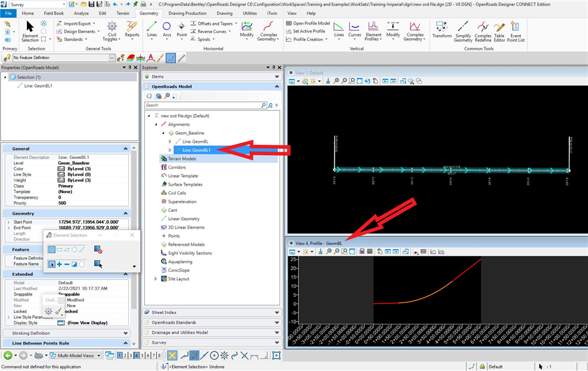Choose the horizontal Lines tool
588x371 pixels.
(x=152, y=29)
